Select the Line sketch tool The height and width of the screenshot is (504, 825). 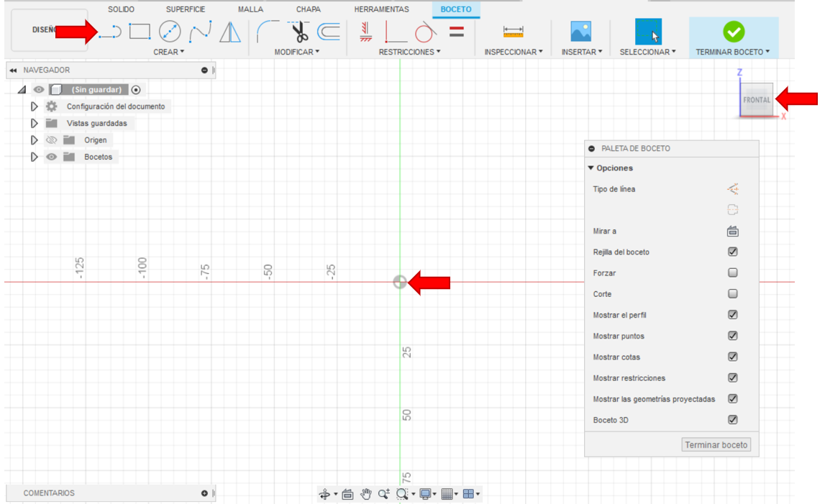click(x=110, y=32)
